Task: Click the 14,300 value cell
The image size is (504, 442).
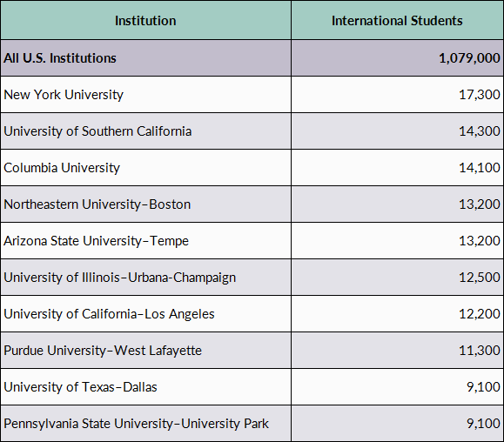Action: pos(397,131)
